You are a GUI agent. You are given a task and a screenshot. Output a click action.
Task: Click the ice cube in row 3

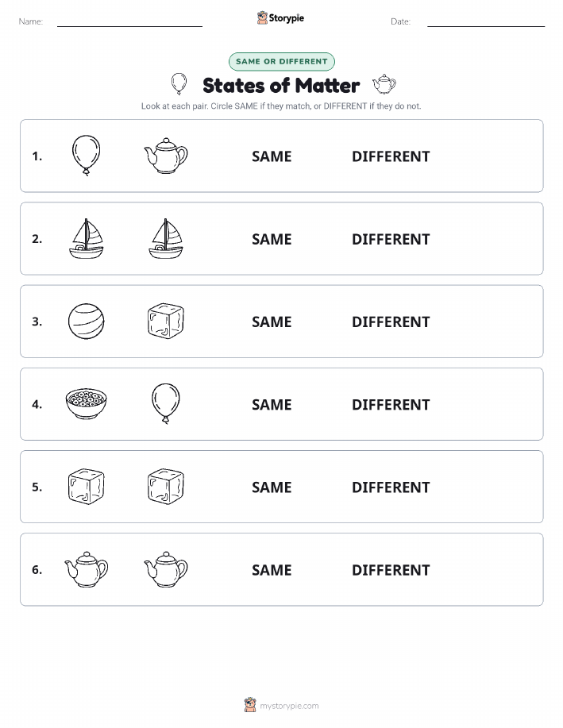click(x=166, y=321)
